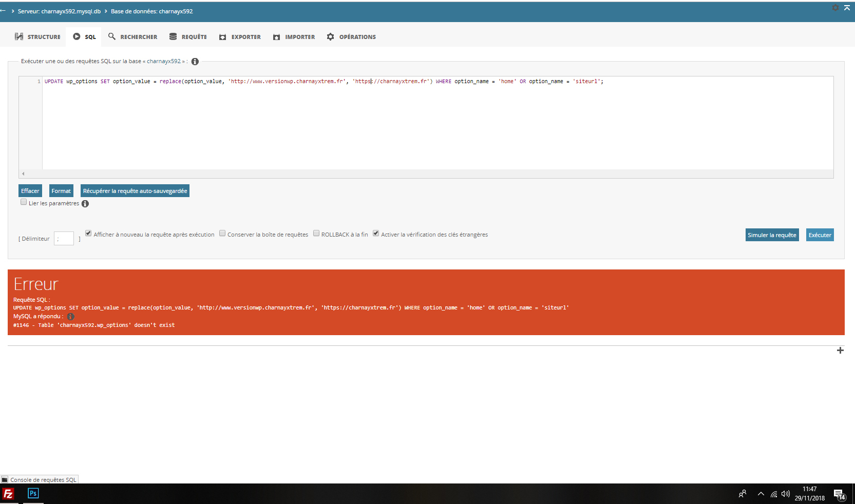The width and height of the screenshot is (855, 504).
Task: Toggle ROLLBACK à la fin checkbox
Action: pos(316,234)
